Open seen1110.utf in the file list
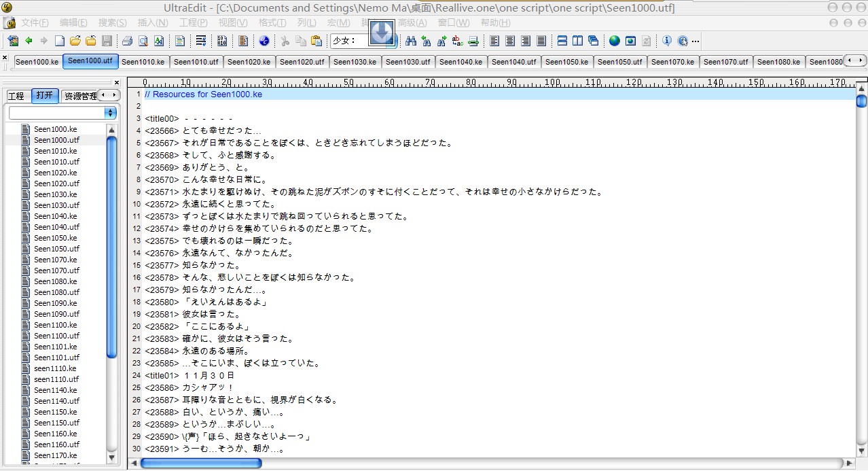 [x=57, y=379]
